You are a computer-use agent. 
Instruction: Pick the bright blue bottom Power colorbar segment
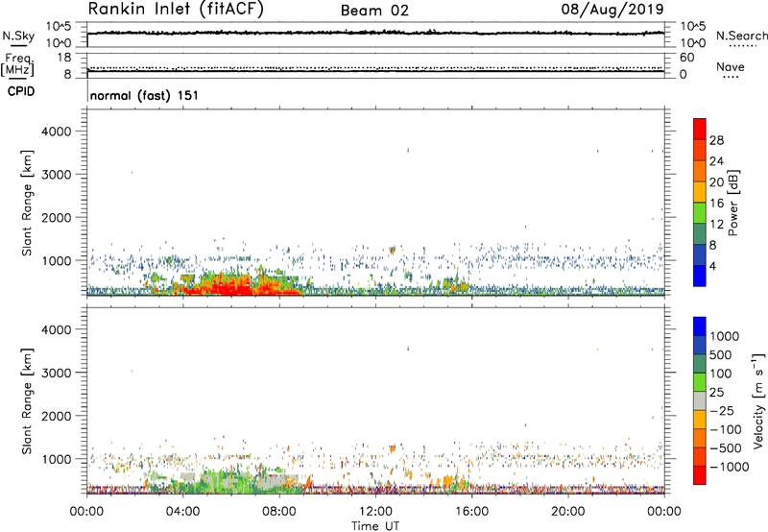[x=700, y=276]
